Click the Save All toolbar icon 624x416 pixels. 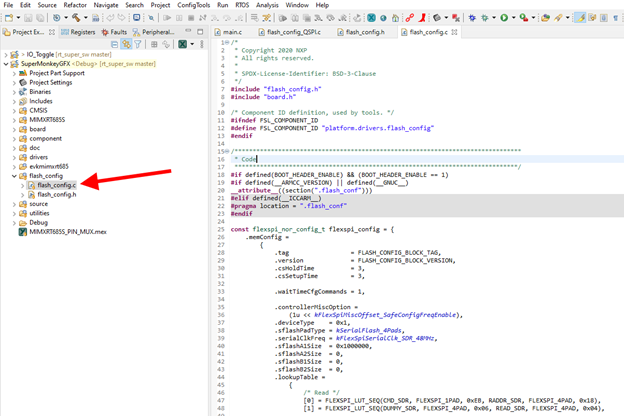pyautogui.click(x=40, y=18)
